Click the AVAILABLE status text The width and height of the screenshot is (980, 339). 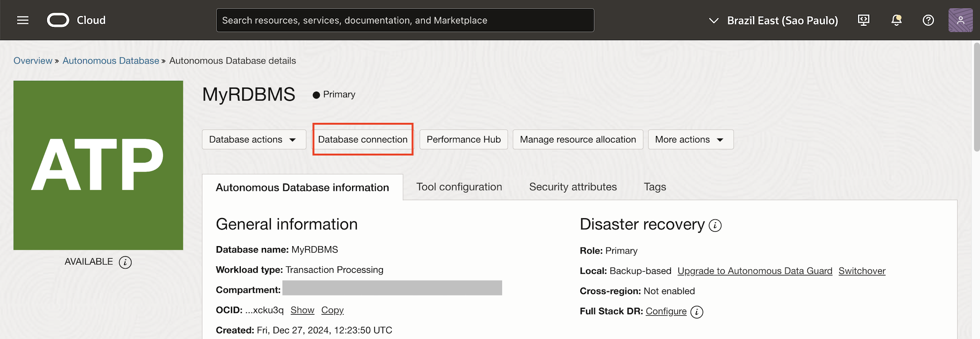88,261
